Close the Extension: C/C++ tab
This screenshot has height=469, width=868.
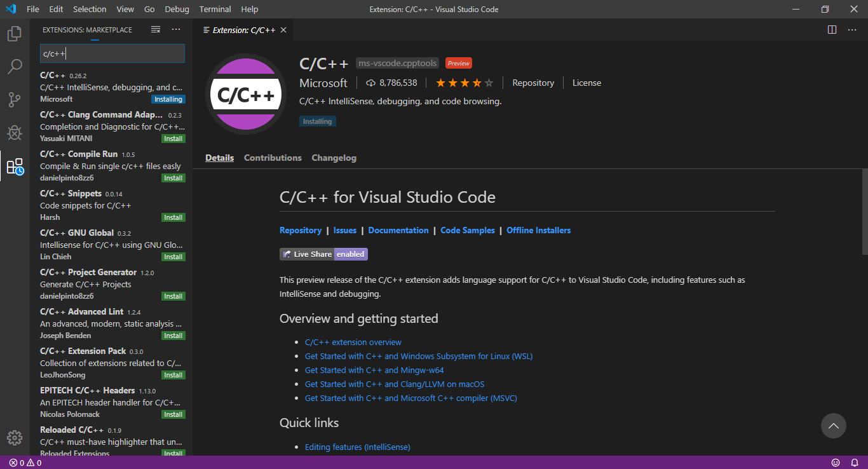283,30
